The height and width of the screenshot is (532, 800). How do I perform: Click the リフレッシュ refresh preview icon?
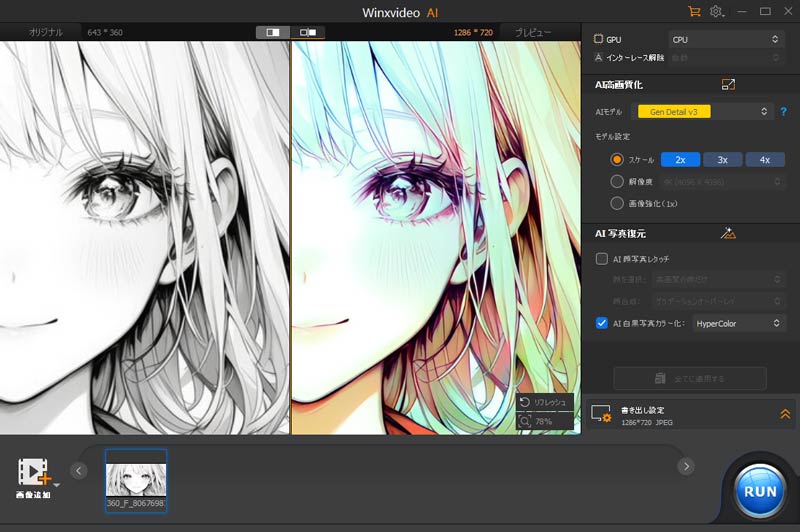click(x=526, y=402)
